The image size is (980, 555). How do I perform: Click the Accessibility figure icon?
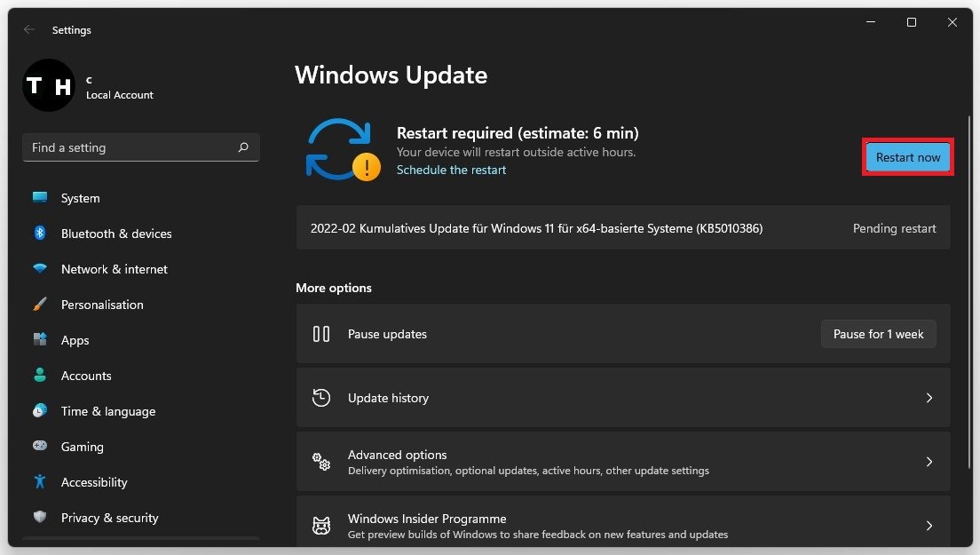pyautogui.click(x=40, y=482)
